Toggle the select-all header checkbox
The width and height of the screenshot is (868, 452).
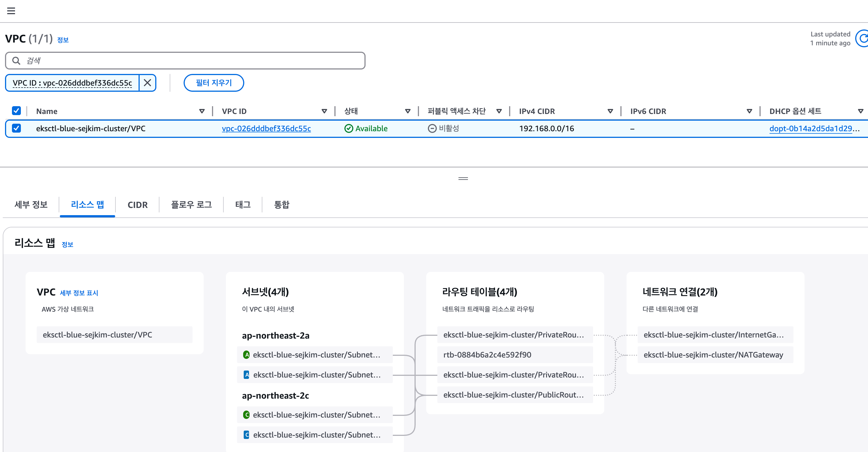(16, 110)
